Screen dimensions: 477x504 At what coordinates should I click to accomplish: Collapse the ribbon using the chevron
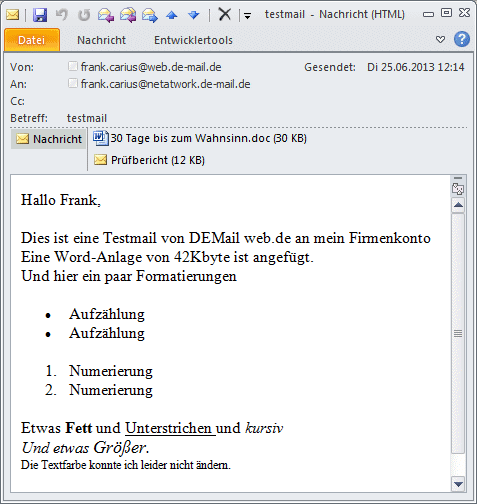tap(440, 40)
